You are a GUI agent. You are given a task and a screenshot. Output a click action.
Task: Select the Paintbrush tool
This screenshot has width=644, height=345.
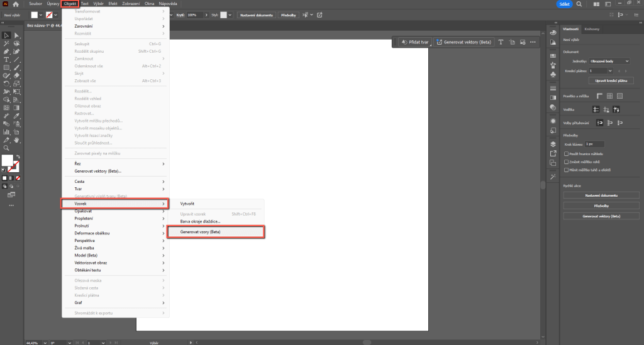(x=16, y=68)
